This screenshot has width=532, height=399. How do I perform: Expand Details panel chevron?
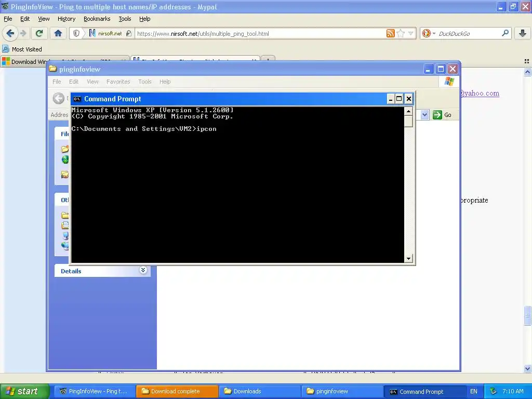click(x=143, y=270)
